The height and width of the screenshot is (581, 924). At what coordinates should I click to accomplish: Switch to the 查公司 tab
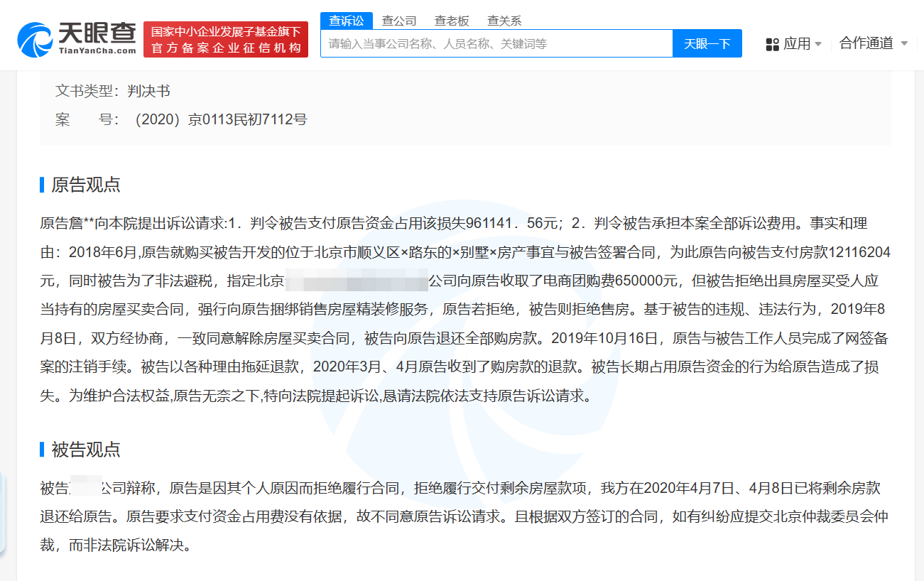point(398,21)
